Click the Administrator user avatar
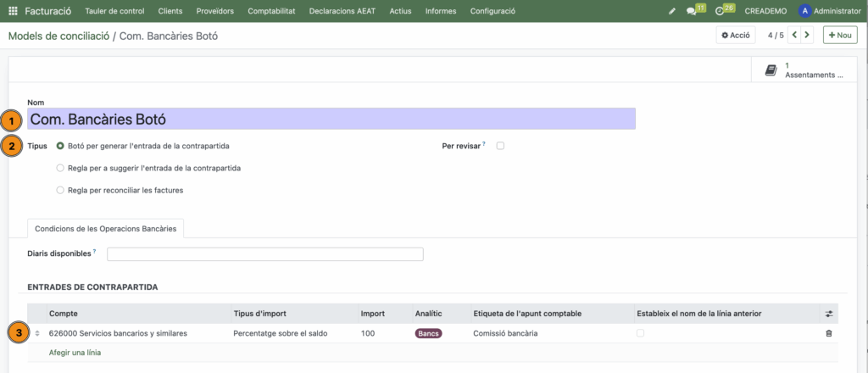The width and height of the screenshot is (868, 373). coord(804,11)
